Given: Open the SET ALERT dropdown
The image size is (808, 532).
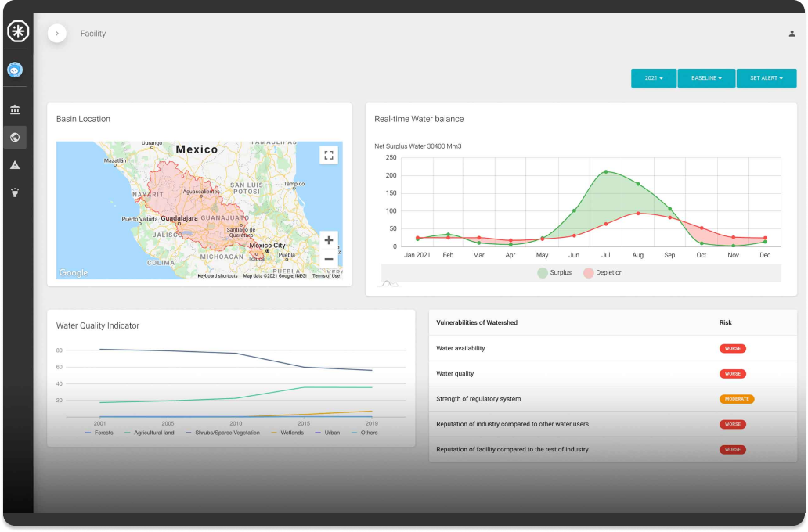Looking at the screenshot, I should click(767, 78).
